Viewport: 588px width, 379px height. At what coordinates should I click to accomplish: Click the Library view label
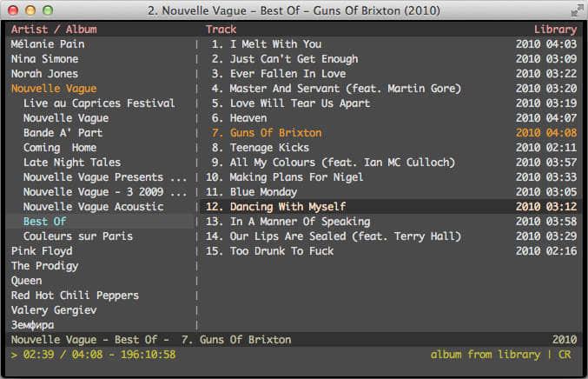(x=555, y=30)
